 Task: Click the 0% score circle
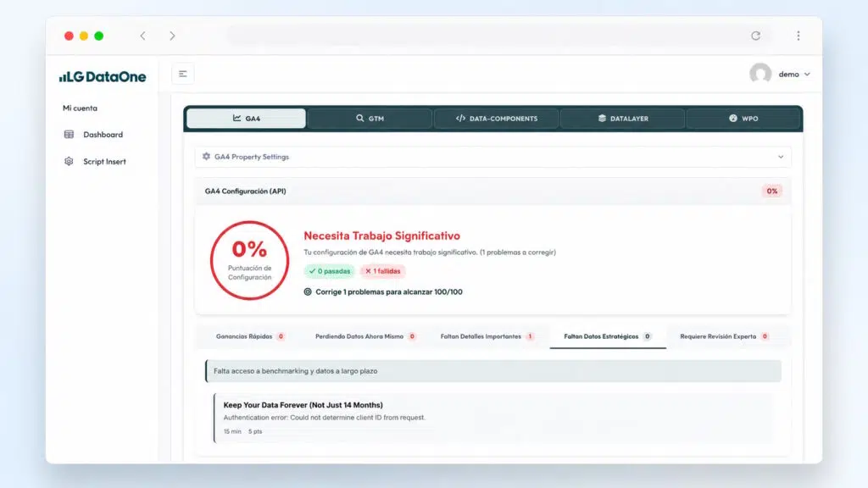(x=249, y=260)
